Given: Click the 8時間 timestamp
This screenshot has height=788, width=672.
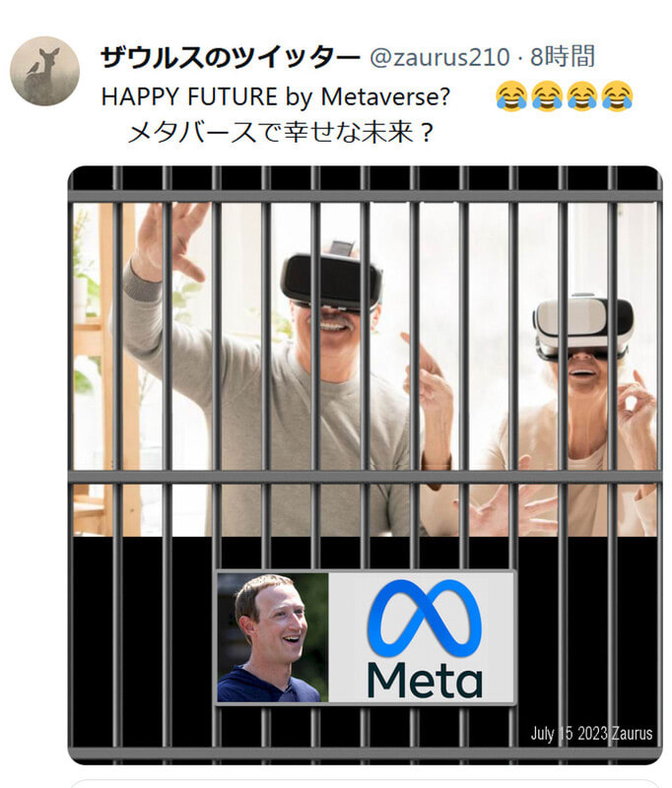Looking at the screenshot, I should [x=563, y=56].
